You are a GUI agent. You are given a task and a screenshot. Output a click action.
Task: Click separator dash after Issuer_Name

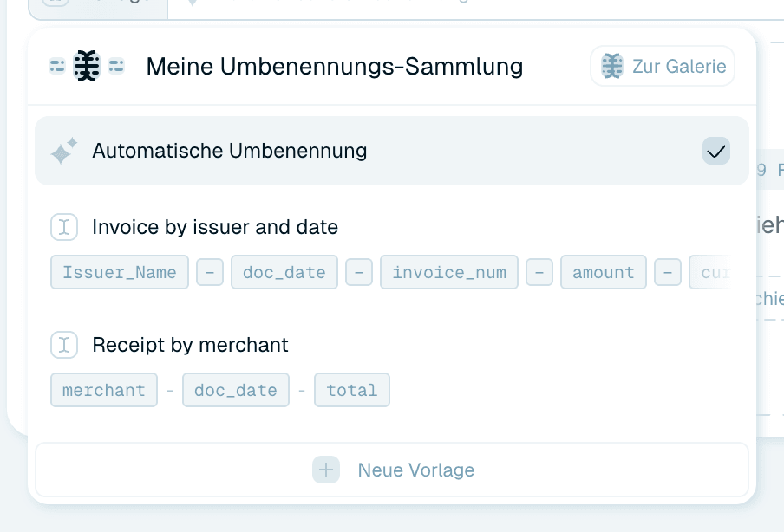pyautogui.click(x=210, y=272)
